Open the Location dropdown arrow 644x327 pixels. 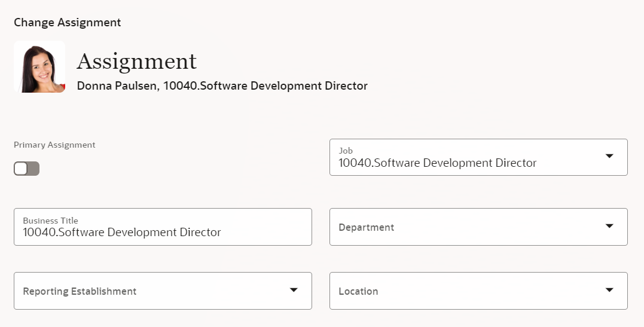pyautogui.click(x=609, y=290)
